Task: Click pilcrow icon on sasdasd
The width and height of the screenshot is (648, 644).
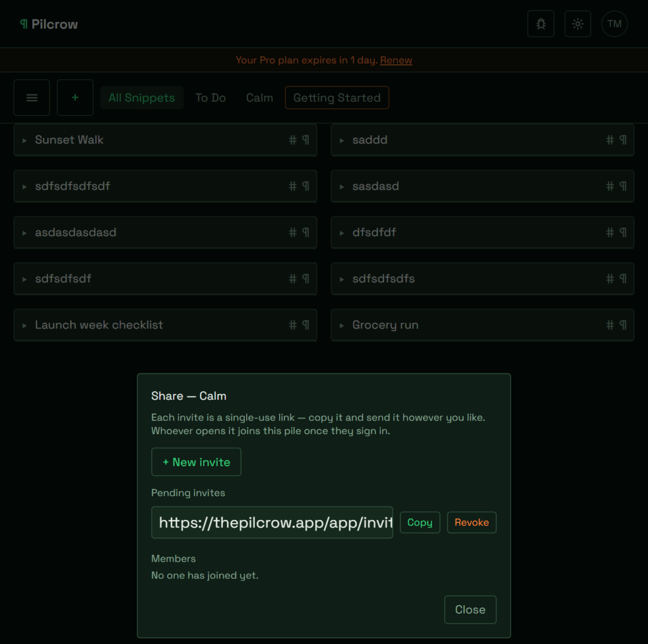Action: pyautogui.click(x=623, y=186)
